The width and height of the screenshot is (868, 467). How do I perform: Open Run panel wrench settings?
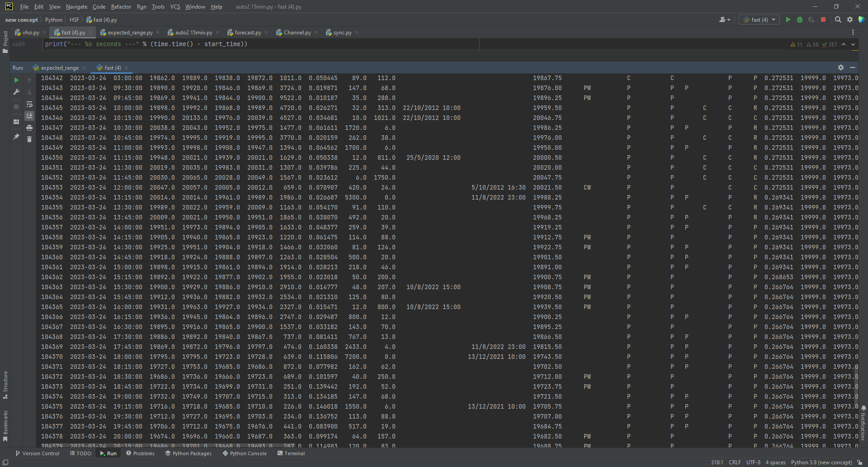tap(16, 92)
